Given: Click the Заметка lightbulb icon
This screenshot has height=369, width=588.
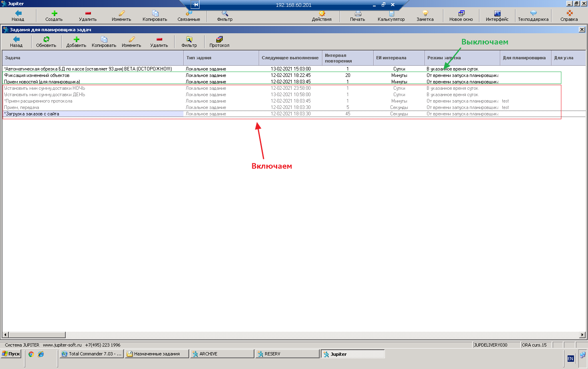Looking at the screenshot, I should tap(425, 13).
